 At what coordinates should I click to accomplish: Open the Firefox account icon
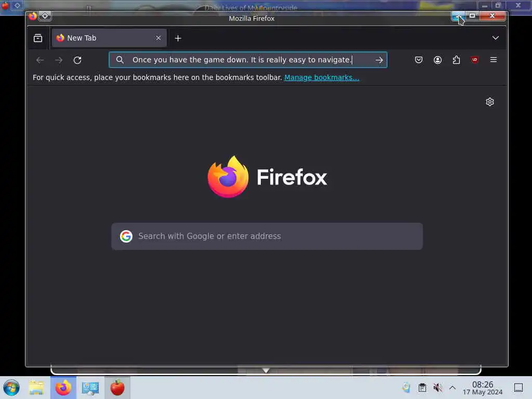pyautogui.click(x=437, y=60)
